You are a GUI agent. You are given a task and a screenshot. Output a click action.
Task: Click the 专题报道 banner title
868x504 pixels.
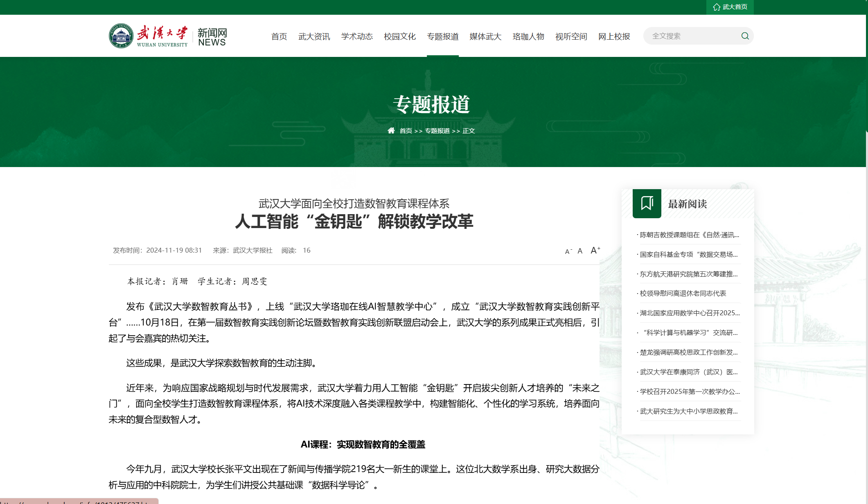[x=431, y=104]
